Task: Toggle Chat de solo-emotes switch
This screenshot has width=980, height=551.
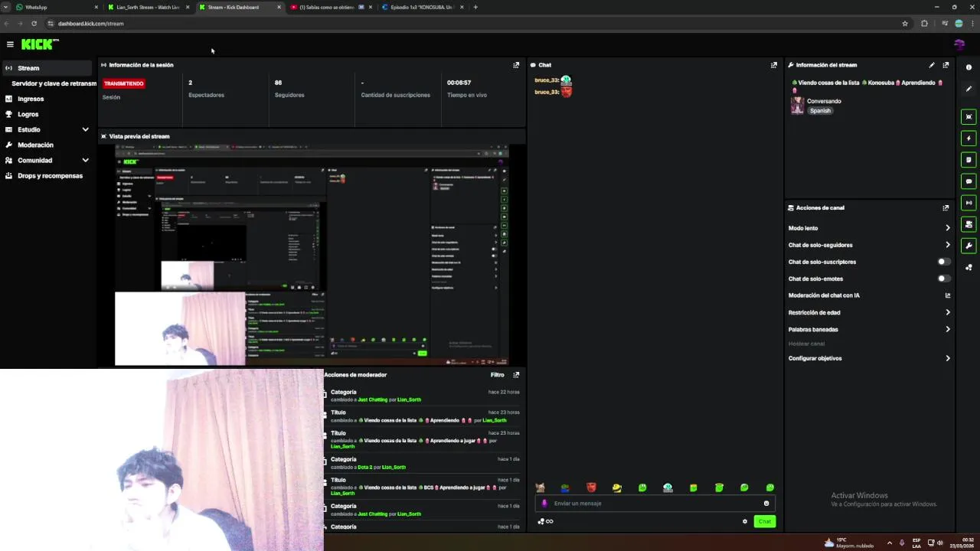Action: 944,279
